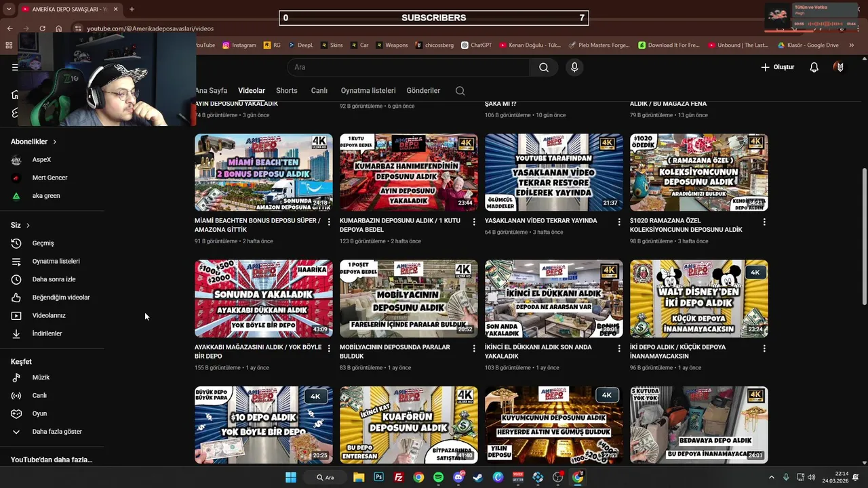Open options for MOBİLYACININ DEPOSUNDA PARALAR video
This screenshot has height=488, width=868.
tap(474, 348)
